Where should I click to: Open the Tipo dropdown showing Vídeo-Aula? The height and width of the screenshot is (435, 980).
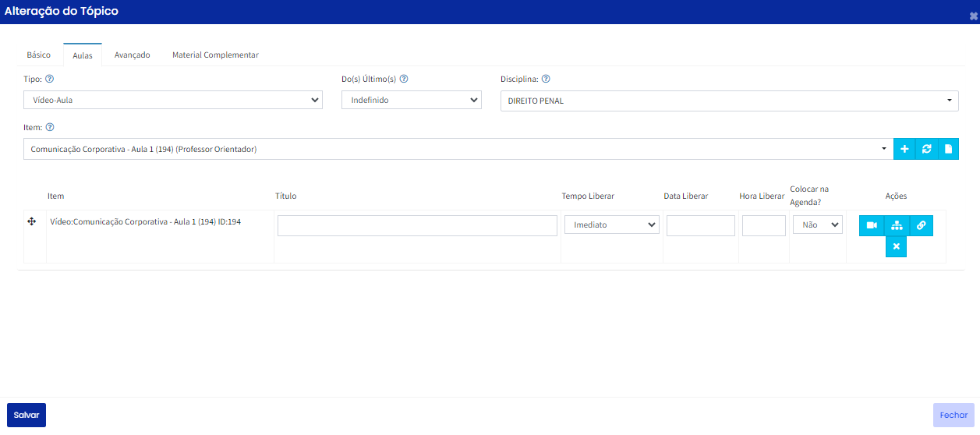point(172,100)
